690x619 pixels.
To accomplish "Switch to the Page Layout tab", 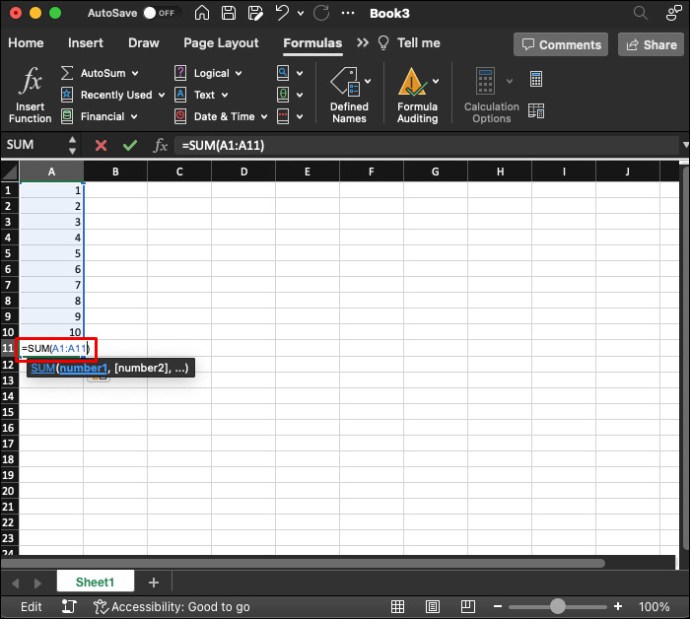I will (x=221, y=43).
